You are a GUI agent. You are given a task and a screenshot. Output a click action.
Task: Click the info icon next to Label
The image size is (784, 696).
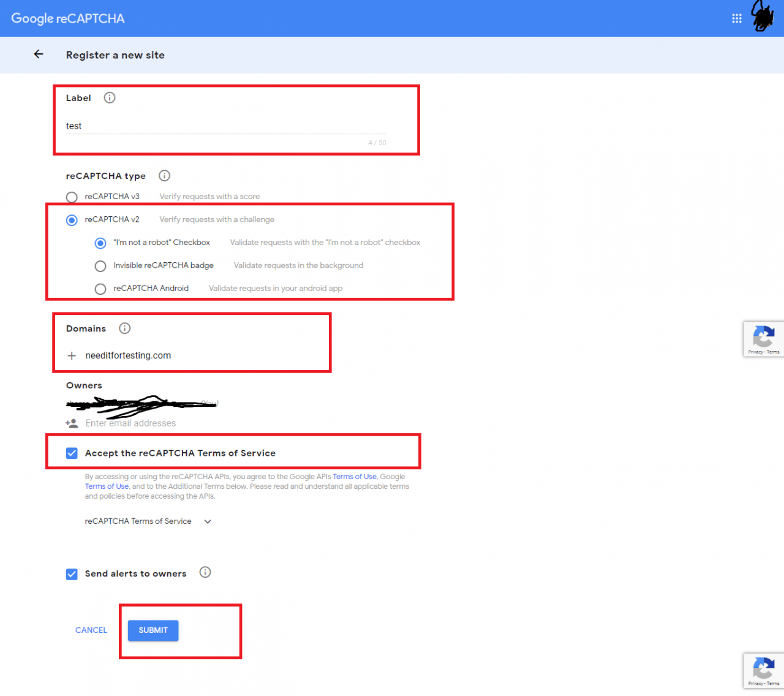tap(110, 97)
